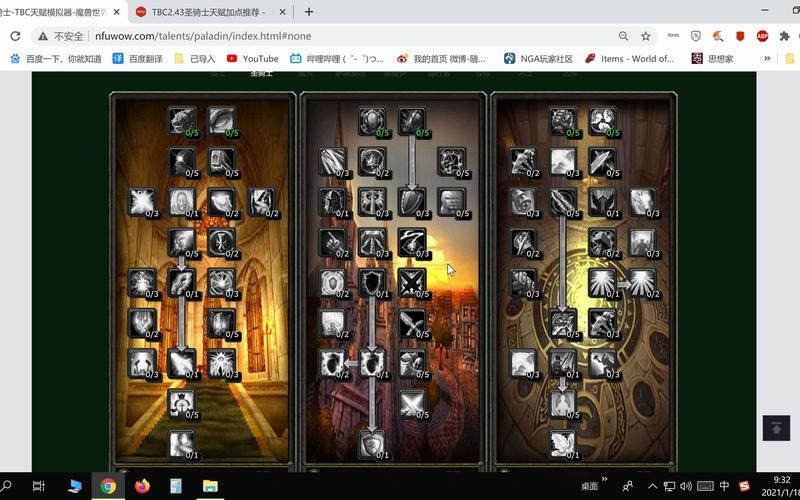Select Redoubt talent in Protection tree

pyautogui.click(x=412, y=120)
